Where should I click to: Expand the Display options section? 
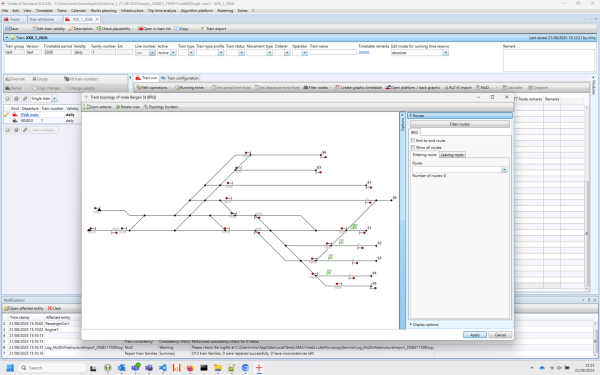click(425, 324)
